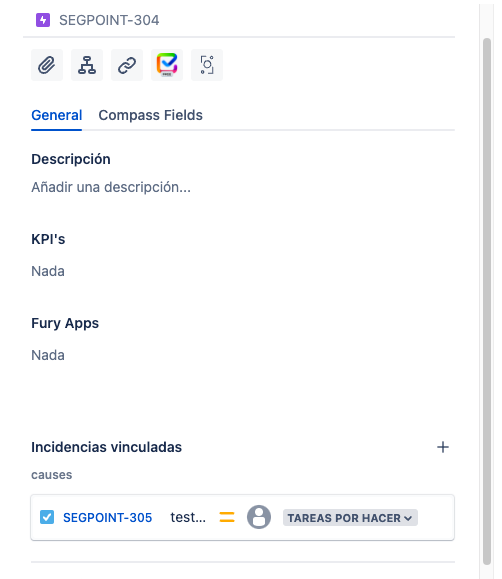Edit the Fury Apps Nada value
The height and width of the screenshot is (579, 502).
tap(48, 355)
